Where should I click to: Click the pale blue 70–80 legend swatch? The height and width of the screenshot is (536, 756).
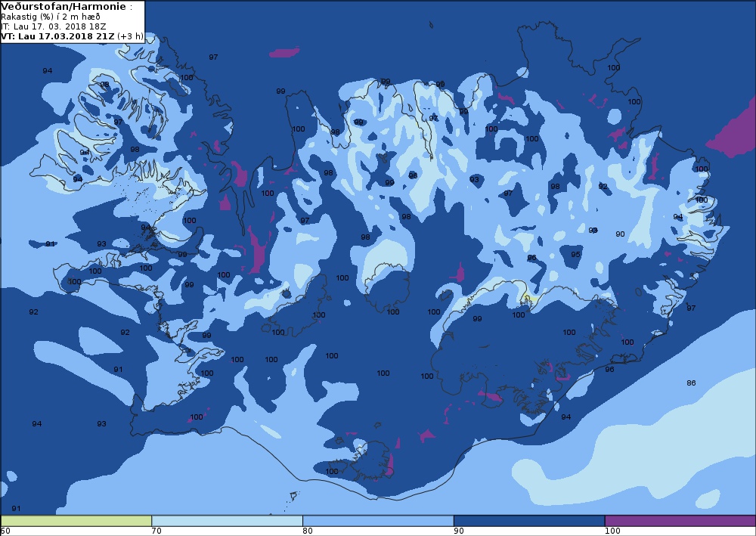(227, 521)
